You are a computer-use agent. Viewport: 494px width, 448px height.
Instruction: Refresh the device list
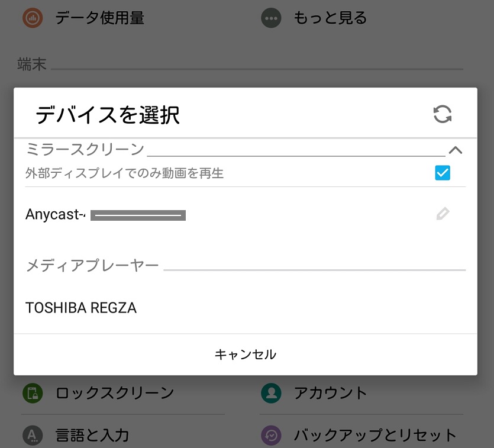[x=443, y=114]
